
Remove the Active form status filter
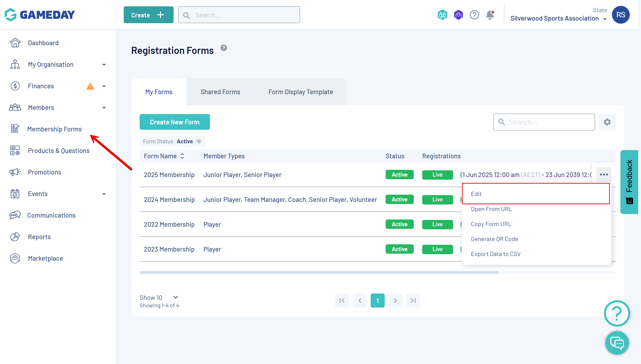(x=199, y=141)
